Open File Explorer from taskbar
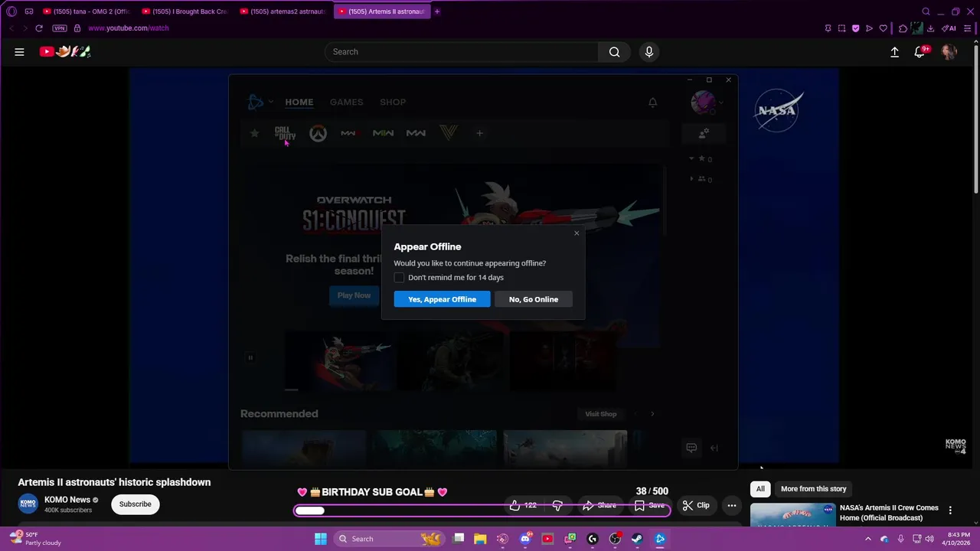Viewport: 980px width, 551px height. tap(480, 539)
